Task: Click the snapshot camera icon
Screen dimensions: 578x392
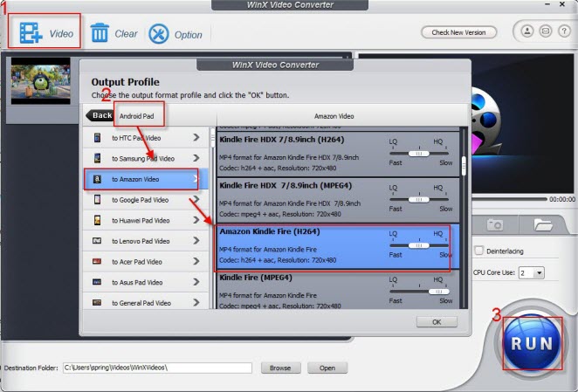Action: pos(494,224)
